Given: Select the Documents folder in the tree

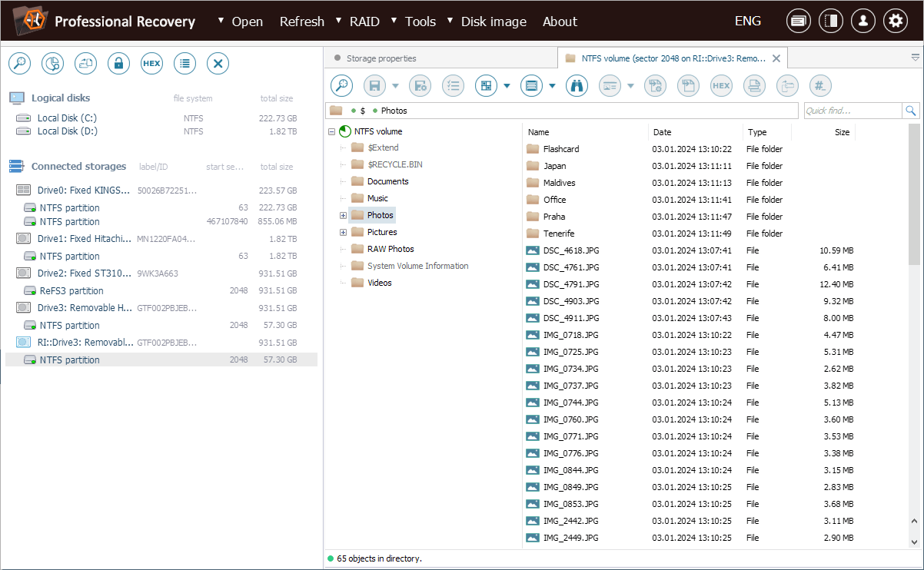Looking at the screenshot, I should pos(387,181).
